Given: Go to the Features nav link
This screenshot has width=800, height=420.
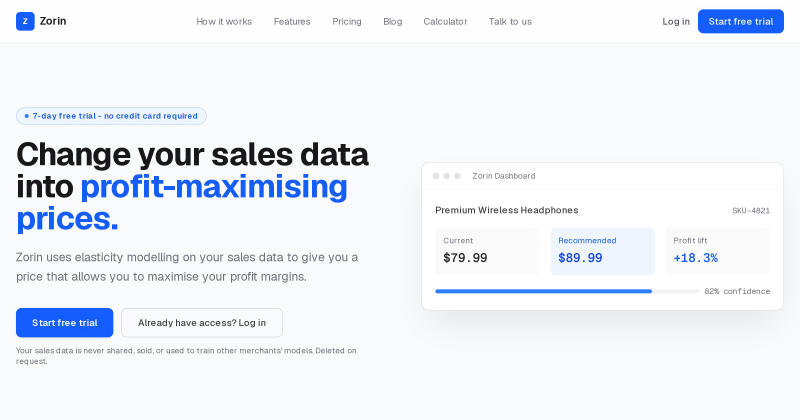Looking at the screenshot, I should pos(292,21).
